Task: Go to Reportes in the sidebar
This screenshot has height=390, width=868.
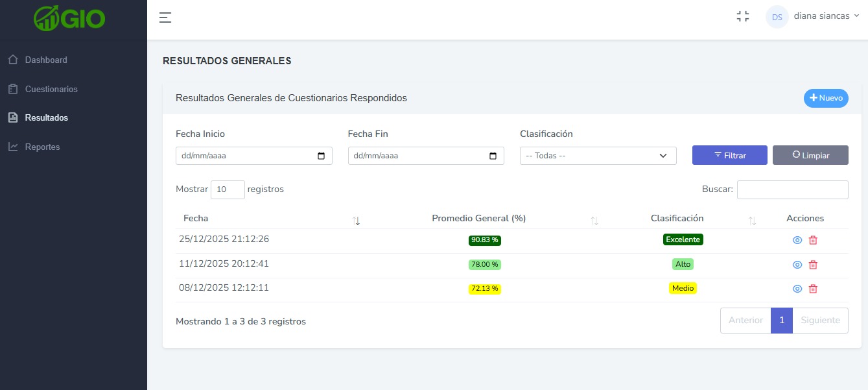Action: [42, 147]
